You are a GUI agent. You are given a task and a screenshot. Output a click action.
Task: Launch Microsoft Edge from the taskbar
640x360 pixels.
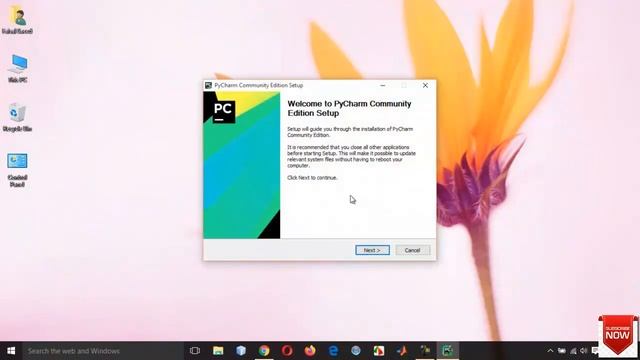pos(333,351)
